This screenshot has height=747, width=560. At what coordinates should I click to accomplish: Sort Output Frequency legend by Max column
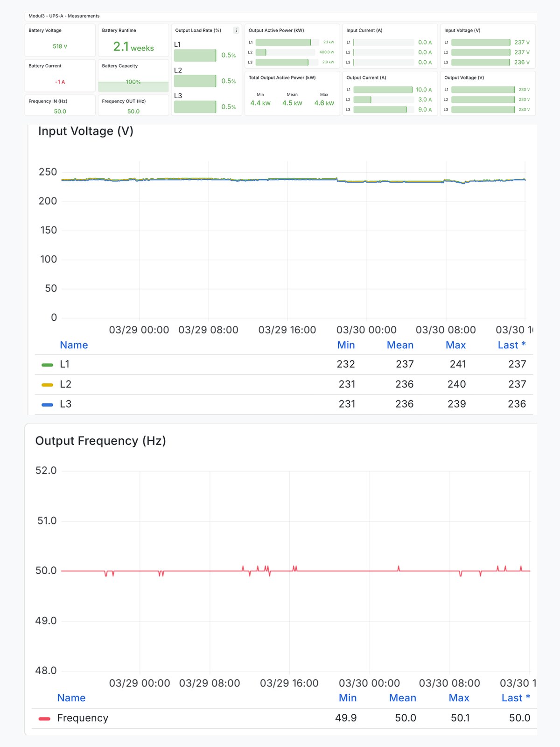459,698
